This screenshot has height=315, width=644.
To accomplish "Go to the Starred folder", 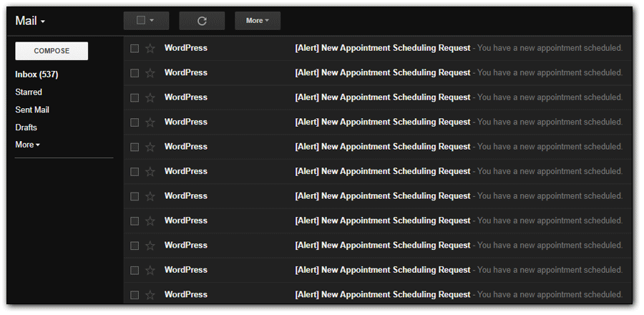I will coord(29,92).
